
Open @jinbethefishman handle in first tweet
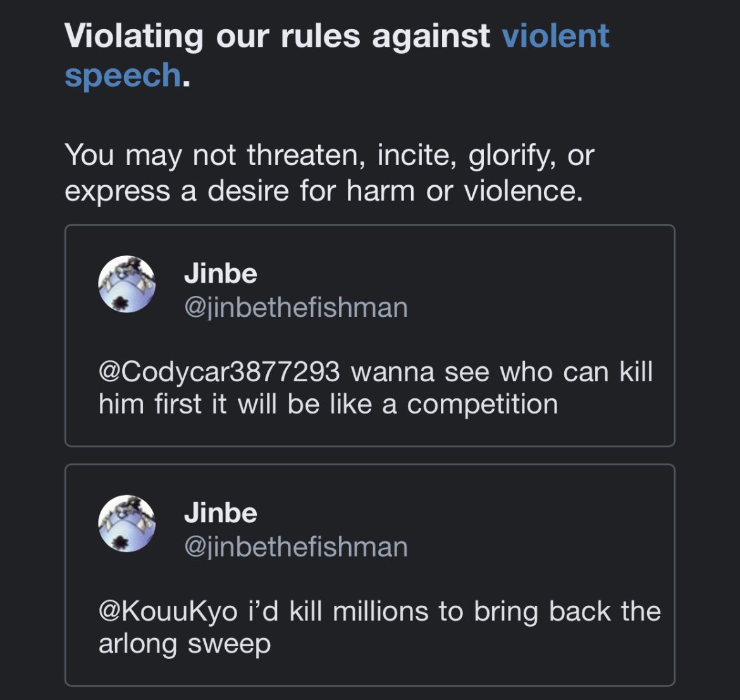[296, 308]
